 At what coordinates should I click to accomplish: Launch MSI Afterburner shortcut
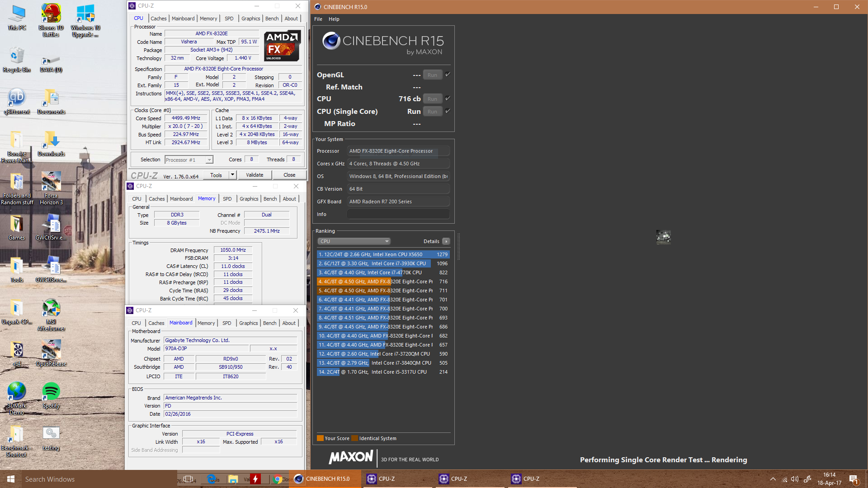51,314
